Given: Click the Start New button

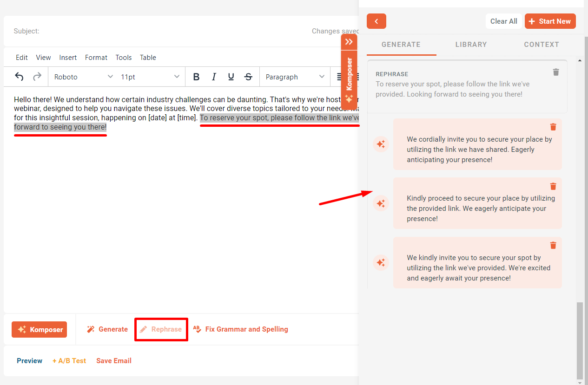Looking at the screenshot, I should coord(550,21).
